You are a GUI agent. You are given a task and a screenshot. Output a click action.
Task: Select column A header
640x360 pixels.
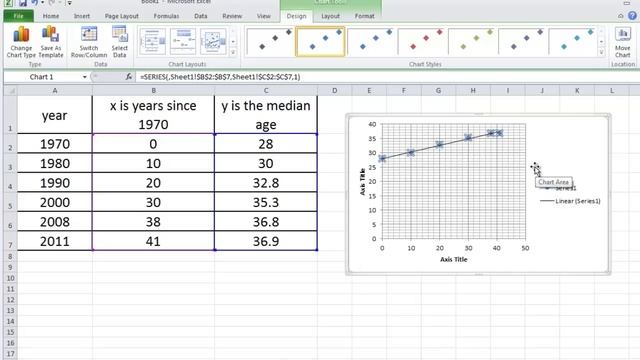(55, 91)
